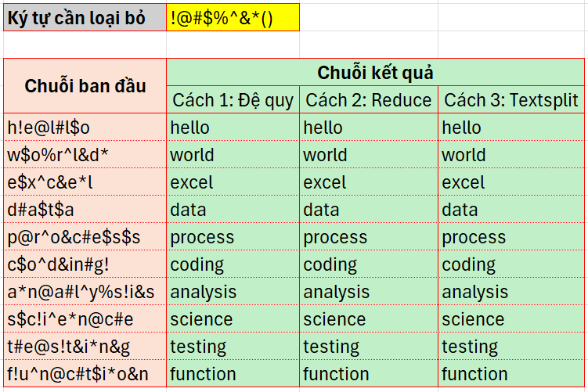Select the 'Chuỗi ban đầu' header cell

coord(85,85)
